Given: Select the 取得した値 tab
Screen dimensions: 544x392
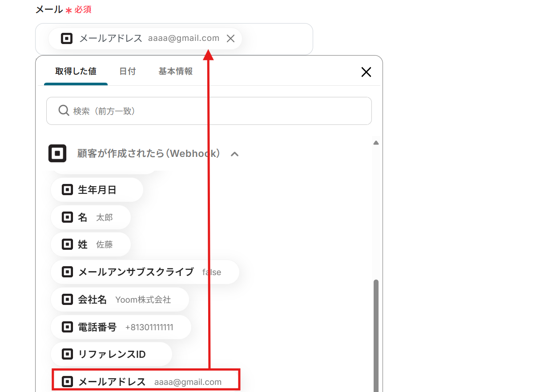Looking at the screenshot, I should click(x=75, y=71).
